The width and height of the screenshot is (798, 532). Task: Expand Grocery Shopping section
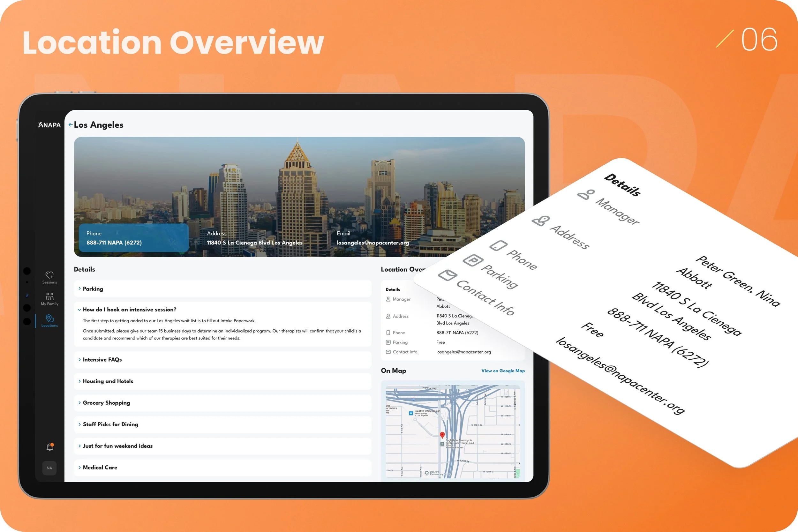coord(106,403)
